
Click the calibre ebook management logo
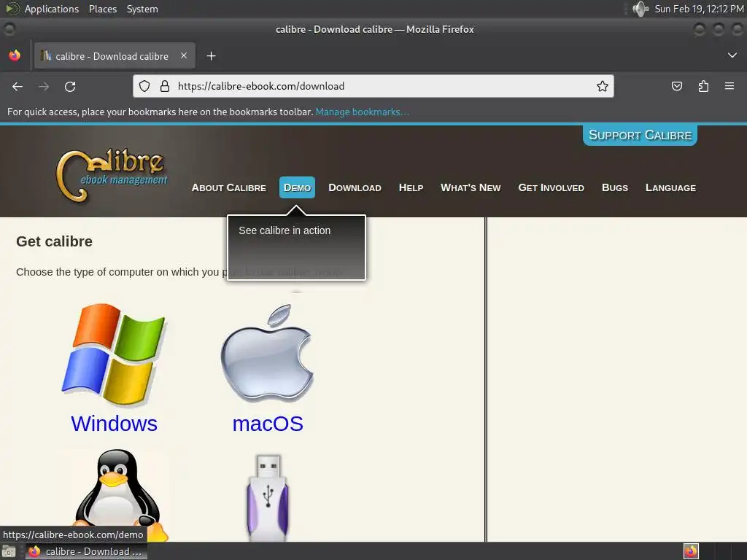(112, 175)
